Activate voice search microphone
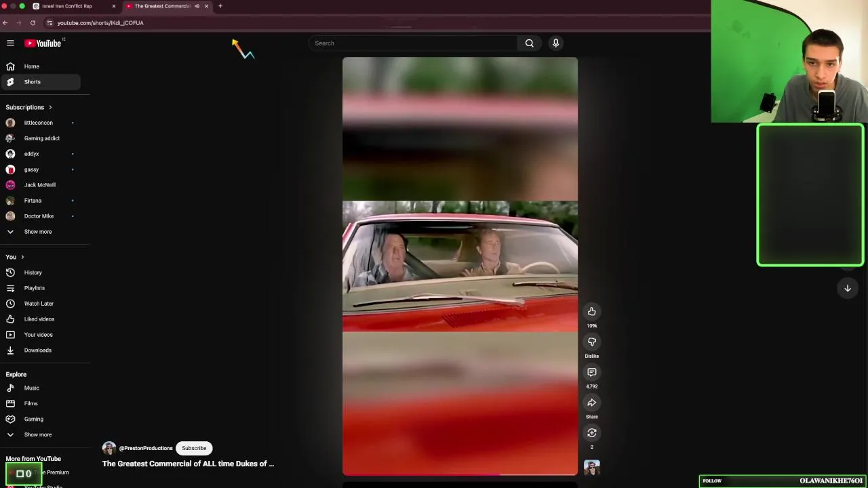The height and width of the screenshot is (488, 868). (555, 43)
